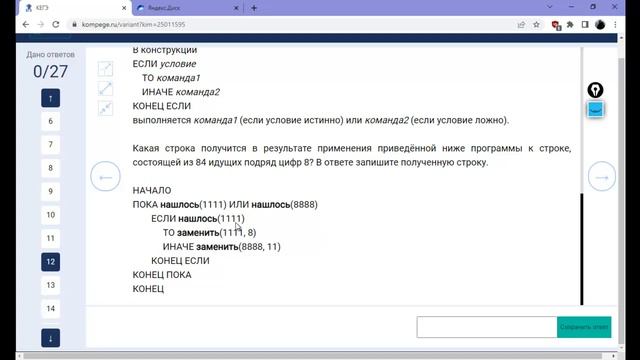Open the Chrome profile avatar
This screenshot has height=360, width=640.
[600, 25]
